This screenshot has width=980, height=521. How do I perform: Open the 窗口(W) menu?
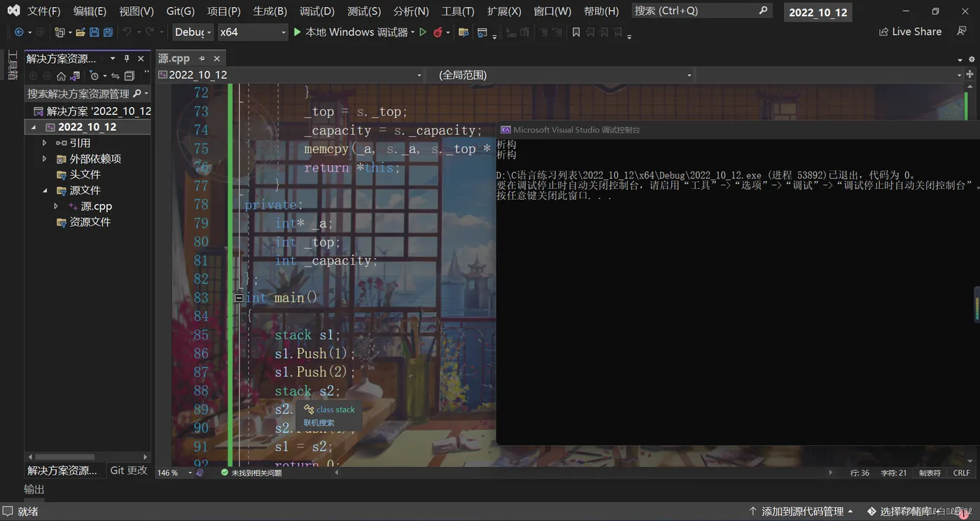[x=552, y=11]
